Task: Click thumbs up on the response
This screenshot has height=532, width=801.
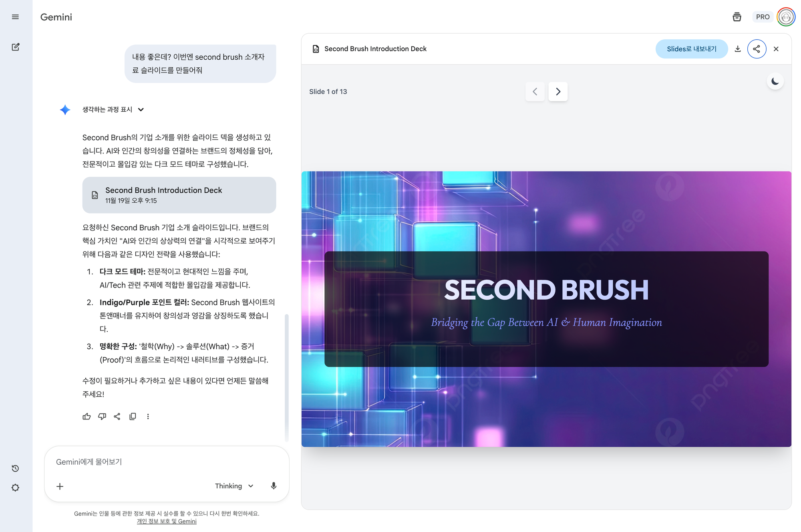Action: click(87, 416)
